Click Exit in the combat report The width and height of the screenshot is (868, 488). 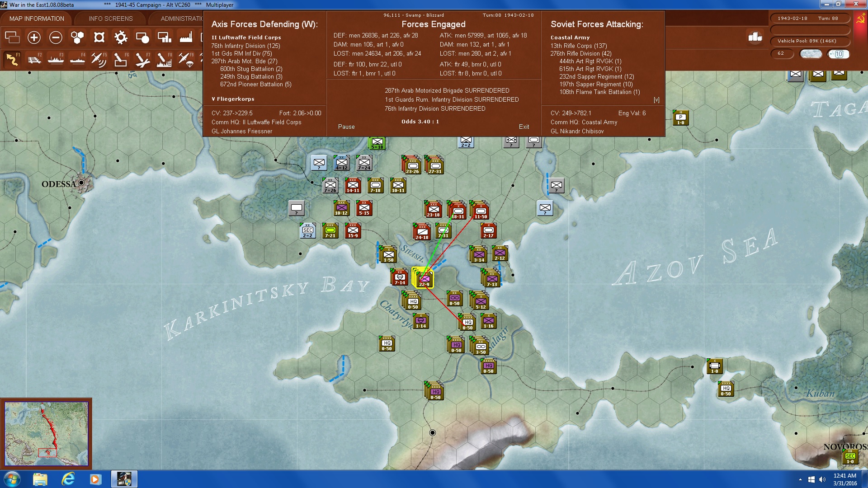[x=524, y=127]
